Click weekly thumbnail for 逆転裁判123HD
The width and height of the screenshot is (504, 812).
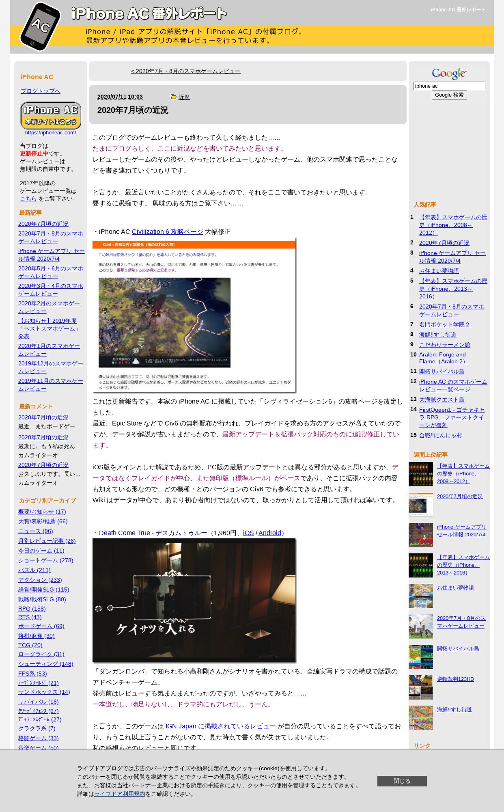(420, 687)
